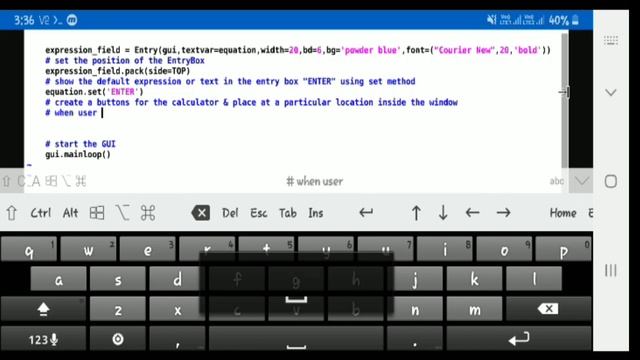Tap the chevron down on right side panel

click(611, 93)
